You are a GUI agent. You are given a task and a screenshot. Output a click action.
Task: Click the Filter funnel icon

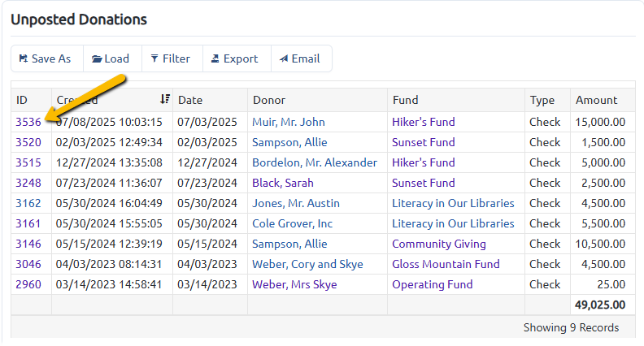tap(154, 58)
